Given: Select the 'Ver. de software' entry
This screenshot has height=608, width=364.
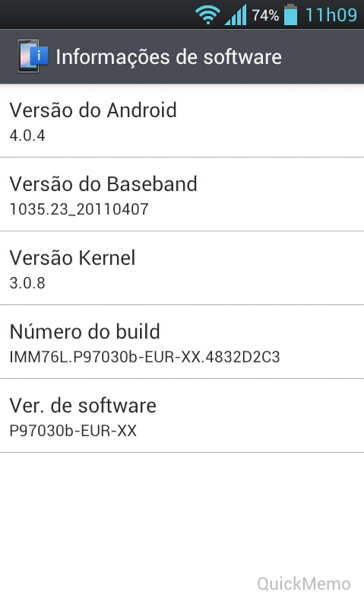Looking at the screenshot, I should click(x=182, y=415).
